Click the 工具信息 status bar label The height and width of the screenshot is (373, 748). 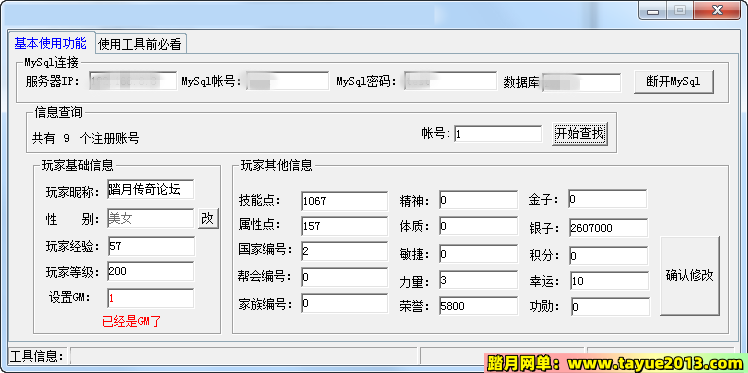[36, 356]
